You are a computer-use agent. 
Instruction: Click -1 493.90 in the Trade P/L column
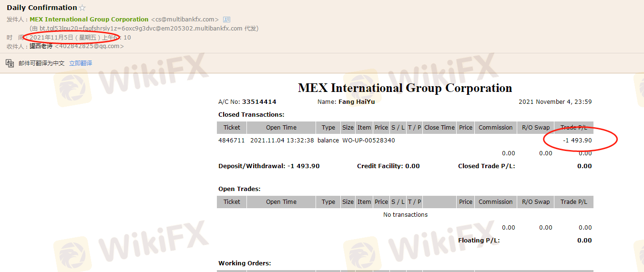pyautogui.click(x=577, y=141)
